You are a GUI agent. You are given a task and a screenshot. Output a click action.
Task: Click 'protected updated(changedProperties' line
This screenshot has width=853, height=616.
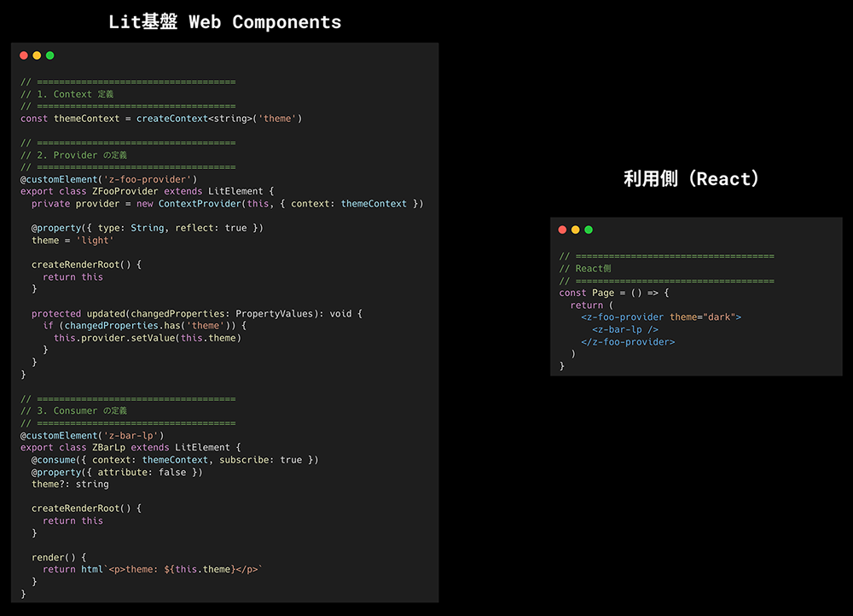tap(197, 314)
